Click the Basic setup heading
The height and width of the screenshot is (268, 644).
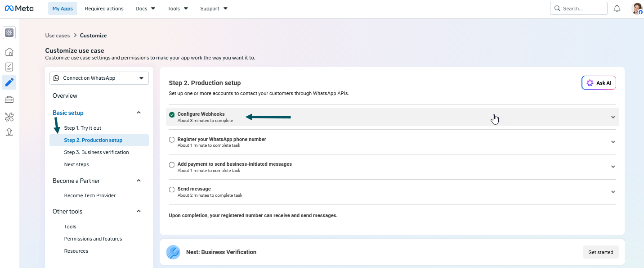[x=68, y=113]
